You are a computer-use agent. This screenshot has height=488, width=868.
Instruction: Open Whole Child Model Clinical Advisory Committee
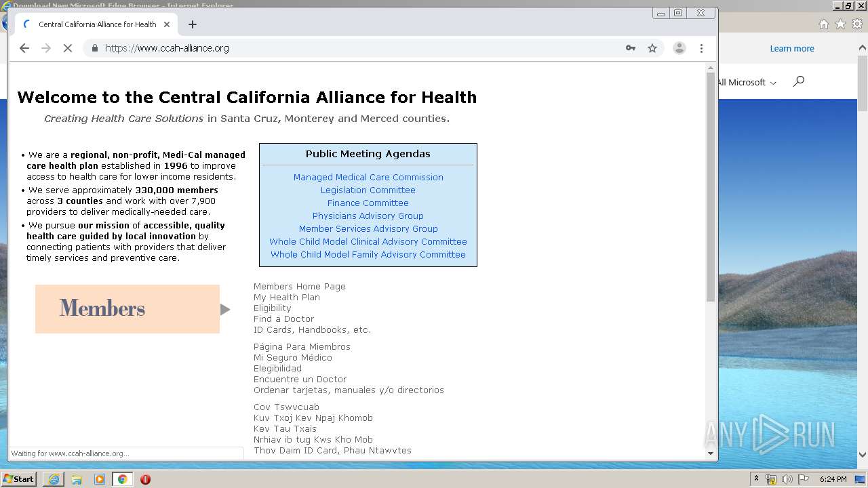click(368, 242)
